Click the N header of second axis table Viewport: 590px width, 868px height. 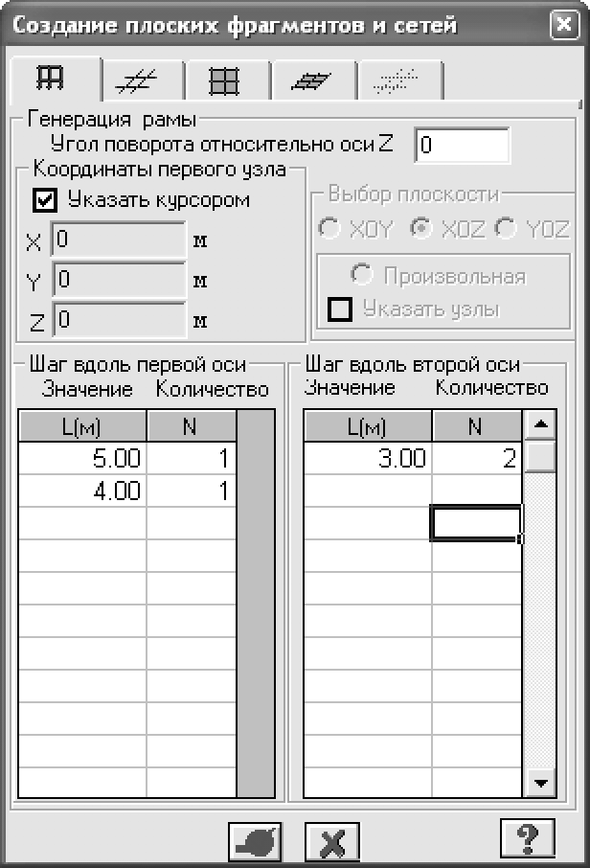click(x=476, y=426)
